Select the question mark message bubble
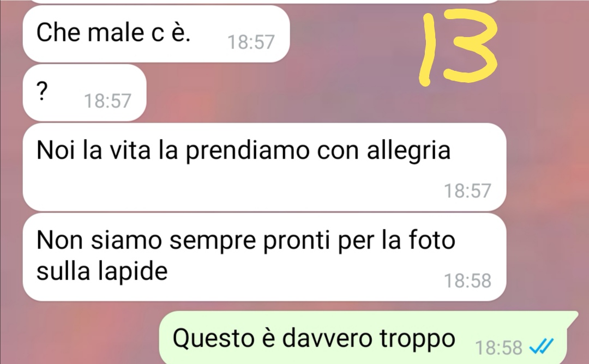Viewport: 589px width, 364px height. pyautogui.click(x=84, y=93)
